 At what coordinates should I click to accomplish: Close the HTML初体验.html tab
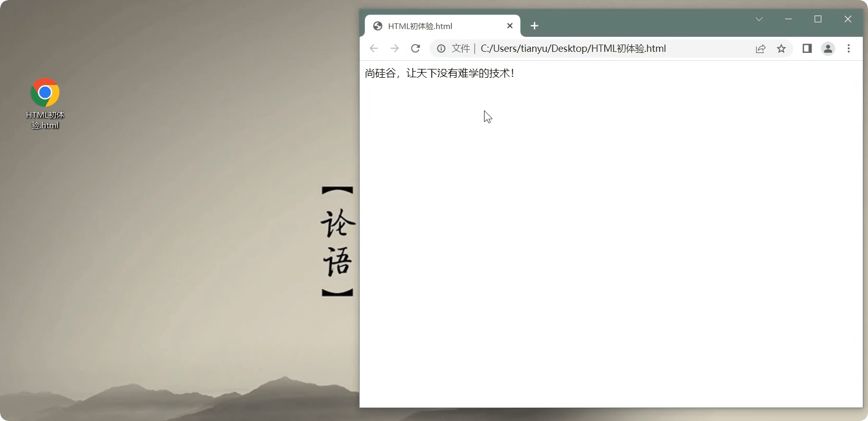click(x=509, y=26)
